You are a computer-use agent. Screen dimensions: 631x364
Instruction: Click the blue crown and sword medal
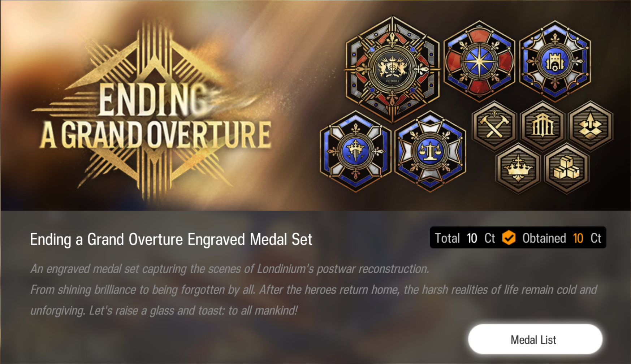(x=355, y=151)
